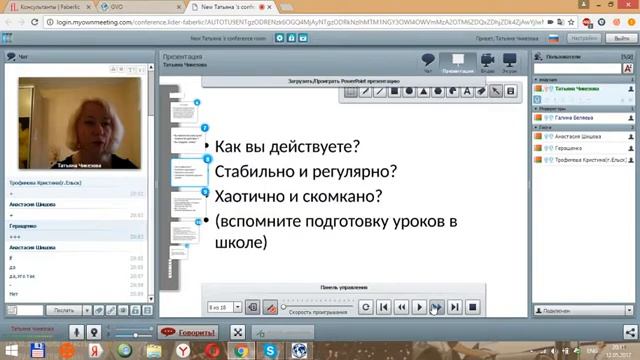This screenshot has width=640, height=360.
Task: Switch to the Презентация view tab
Action: tap(458, 63)
